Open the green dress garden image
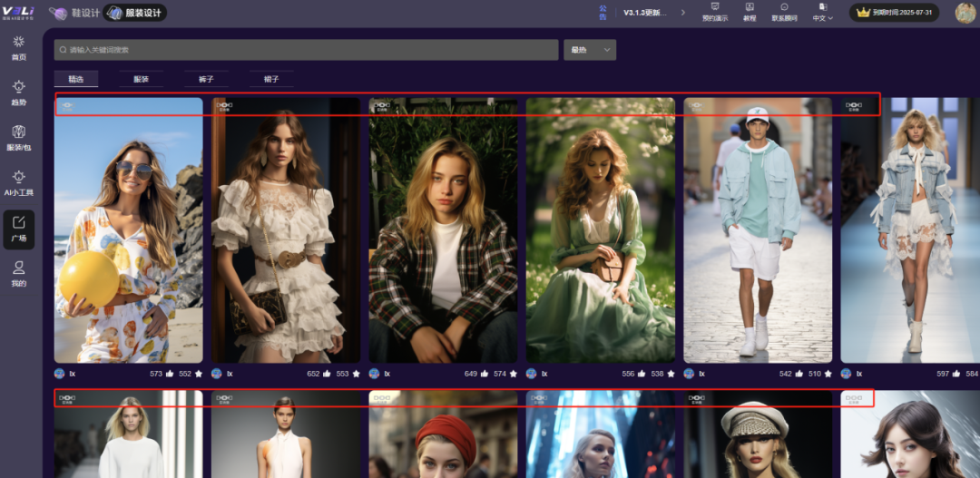This screenshot has width=980, height=478. (x=601, y=230)
